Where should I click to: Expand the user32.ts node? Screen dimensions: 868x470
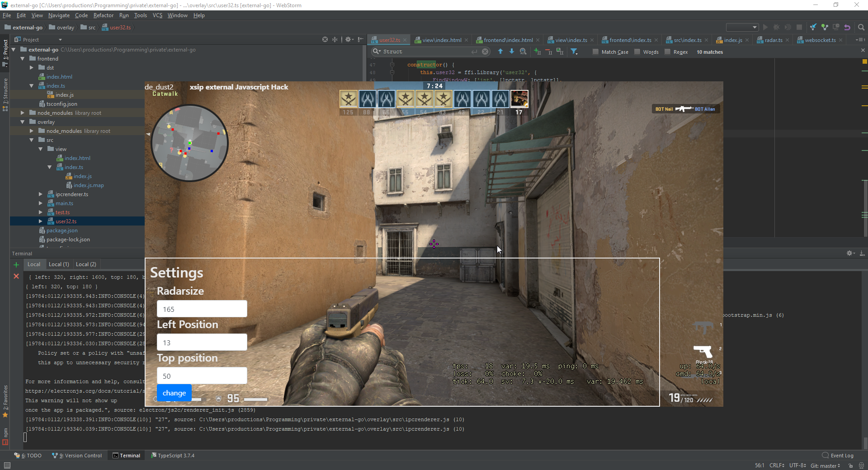tap(40, 221)
